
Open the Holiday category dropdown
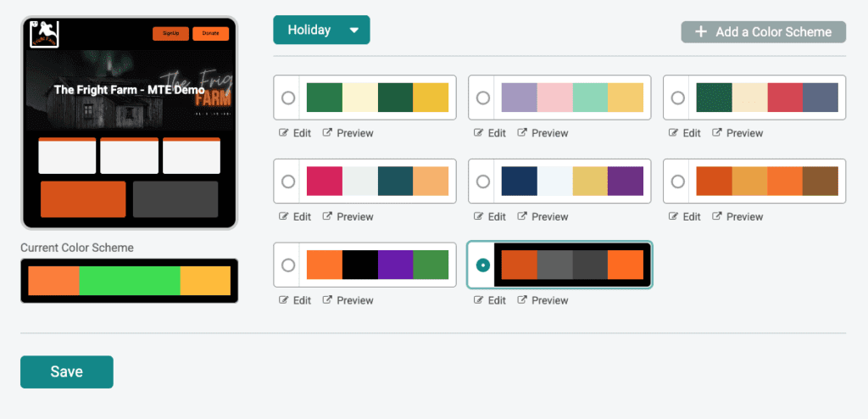pos(309,30)
